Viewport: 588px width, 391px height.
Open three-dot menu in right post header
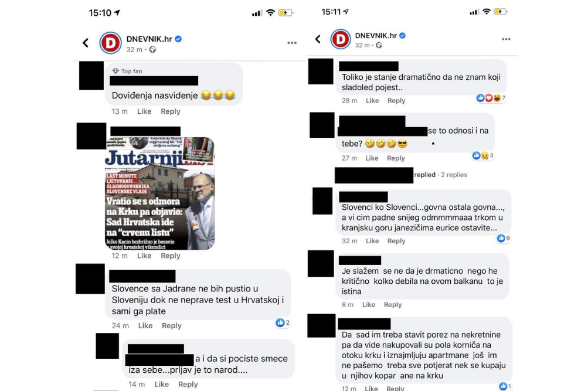coord(507,39)
